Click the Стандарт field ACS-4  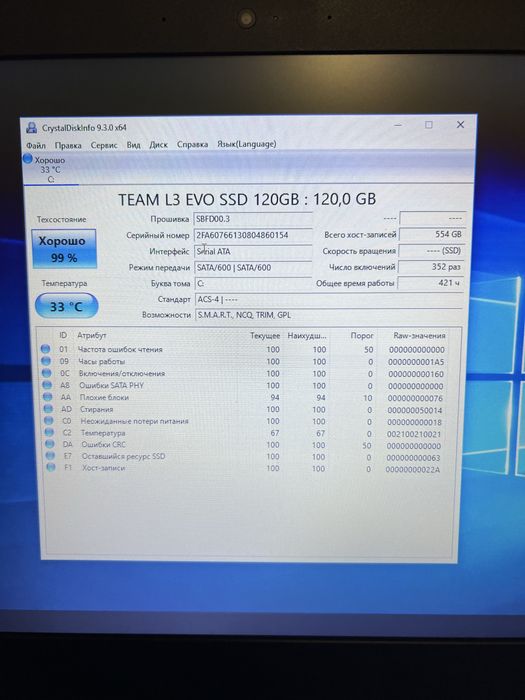[x=329, y=299]
